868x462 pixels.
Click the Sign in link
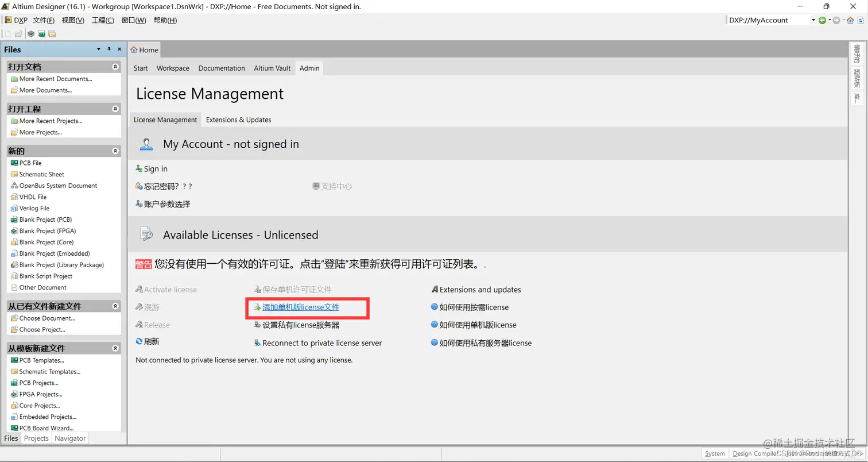(152, 169)
